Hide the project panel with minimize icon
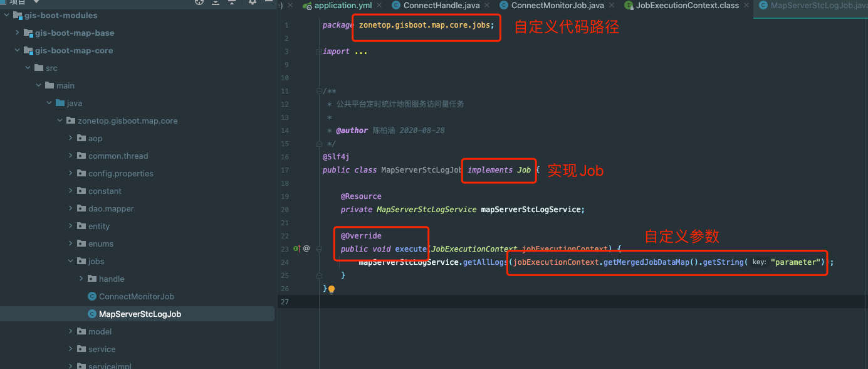The width and height of the screenshot is (868, 369). pos(269,2)
